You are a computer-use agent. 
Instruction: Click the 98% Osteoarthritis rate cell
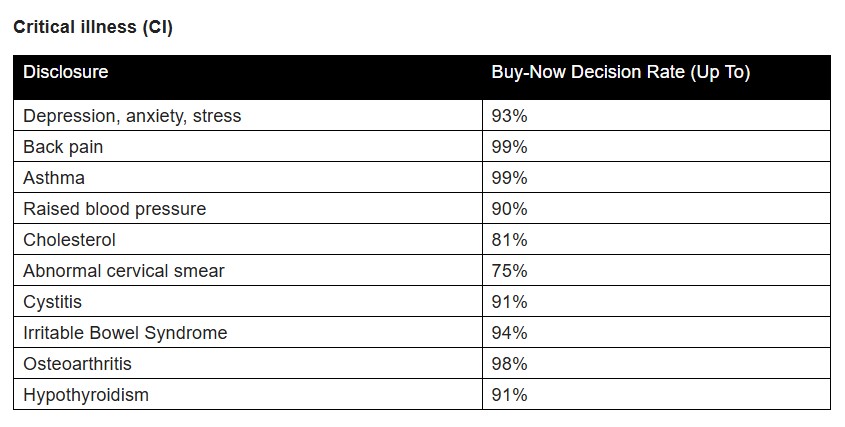pos(509,364)
